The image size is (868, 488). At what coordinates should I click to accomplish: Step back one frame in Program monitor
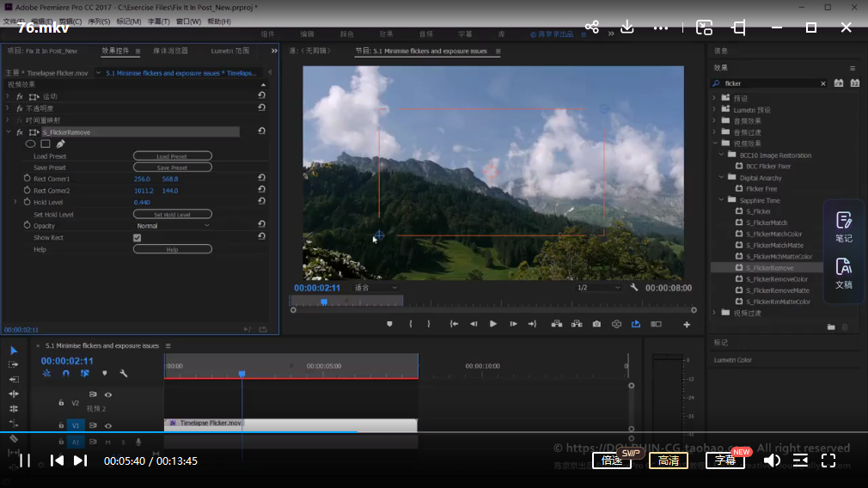click(474, 324)
